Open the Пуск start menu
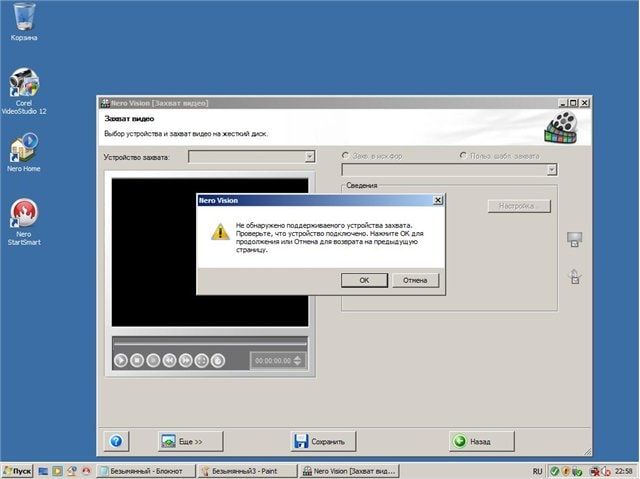The height and width of the screenshot is (479, 640). pyautogui.click(x=17, y=471)
